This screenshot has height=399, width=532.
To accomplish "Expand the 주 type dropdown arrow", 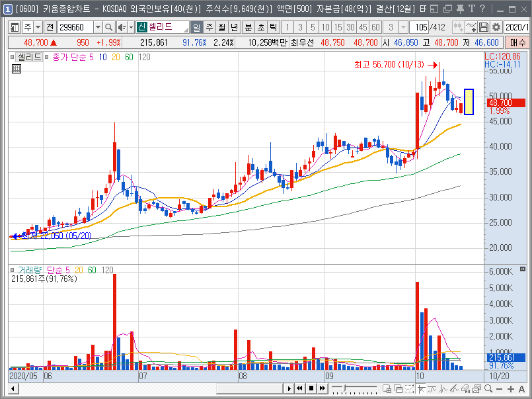I will pos(38,27).
